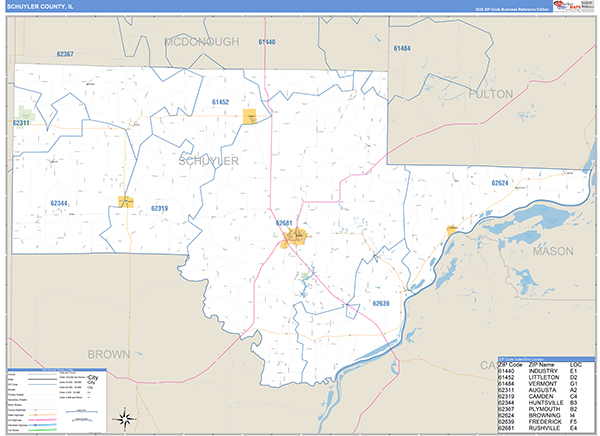Click 'RUSHVILLE' in the ZIP index table

pos(545,428)
